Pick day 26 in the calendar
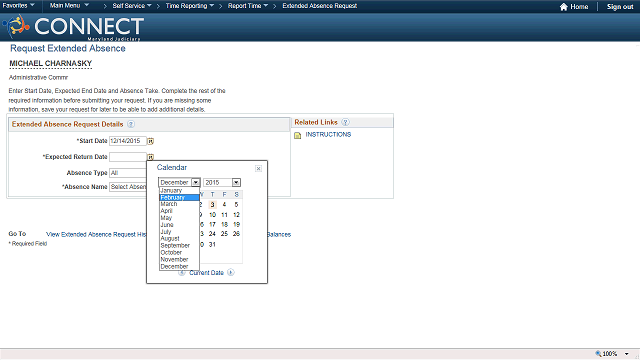The height and width of the screenshot is (360, 640). click(x=236, y=234)
